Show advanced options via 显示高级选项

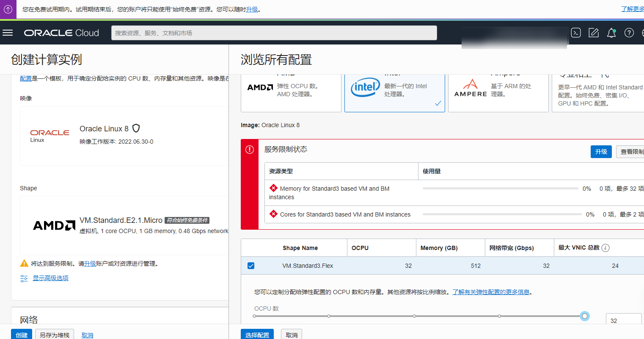51,278
